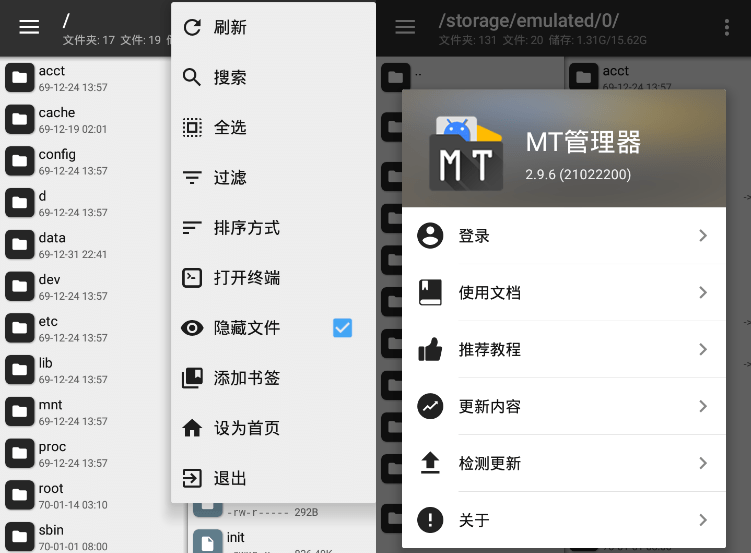Click the parent directory '..' folder

[400, 77]
